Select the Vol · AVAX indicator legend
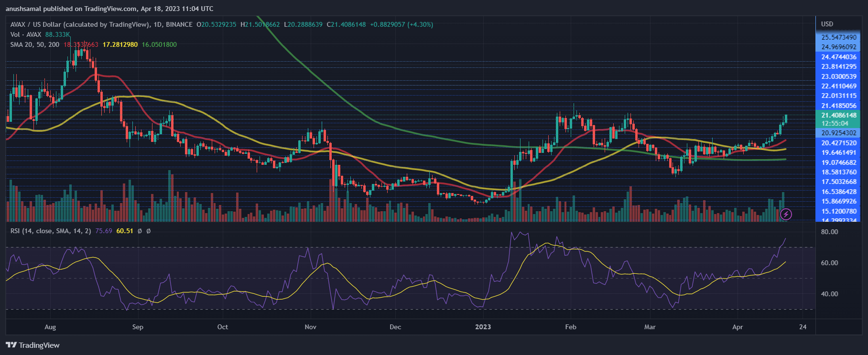Image resolution: width=868 pixels, height=355 pixels. pyautogui.click(x=26, y=34)
